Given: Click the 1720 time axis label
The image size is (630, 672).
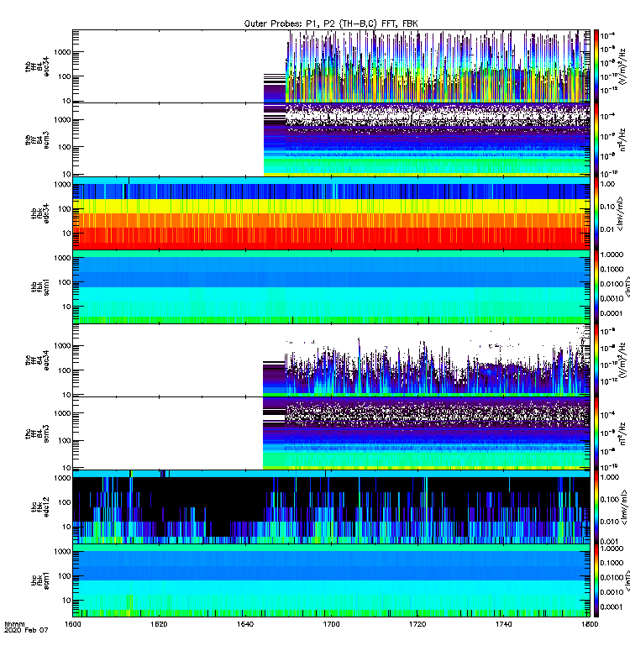Looking at the screenshot, I should 417,624.
